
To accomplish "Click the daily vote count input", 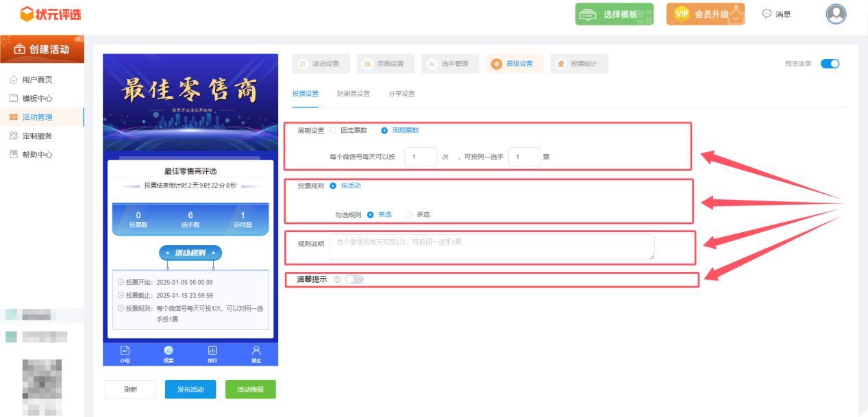I will tap(421, 157).
